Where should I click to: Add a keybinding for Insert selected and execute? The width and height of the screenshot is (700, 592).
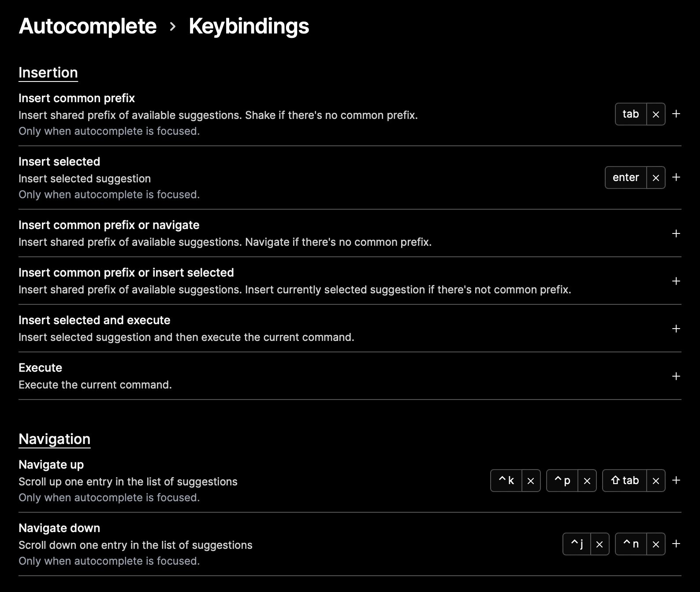676,329
